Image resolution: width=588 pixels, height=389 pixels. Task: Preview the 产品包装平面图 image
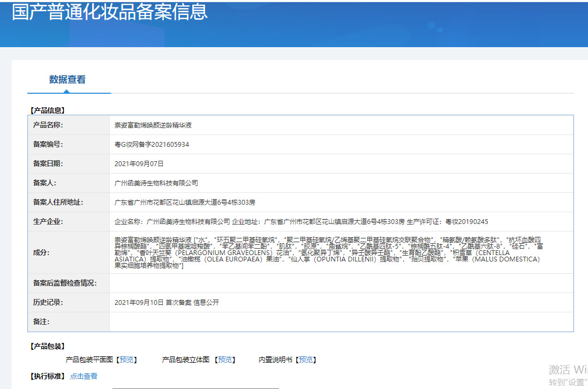tap(127, 360)
